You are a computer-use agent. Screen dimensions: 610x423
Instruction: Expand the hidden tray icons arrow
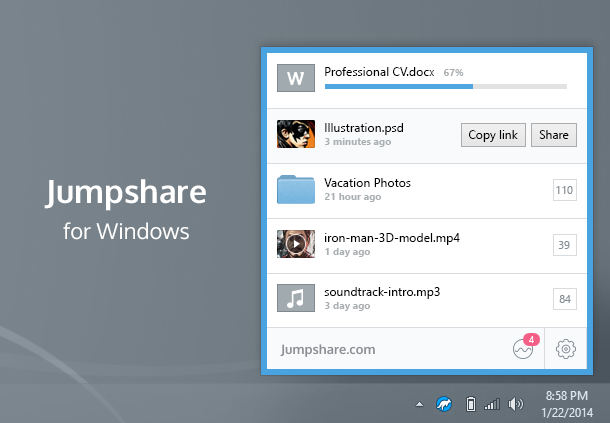420,404
